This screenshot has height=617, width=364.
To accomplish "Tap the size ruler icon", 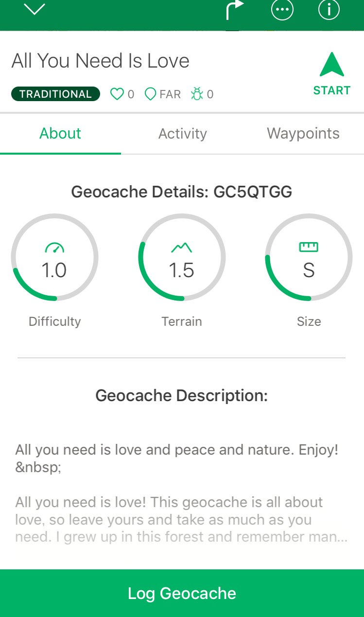I will pos(309,247).
